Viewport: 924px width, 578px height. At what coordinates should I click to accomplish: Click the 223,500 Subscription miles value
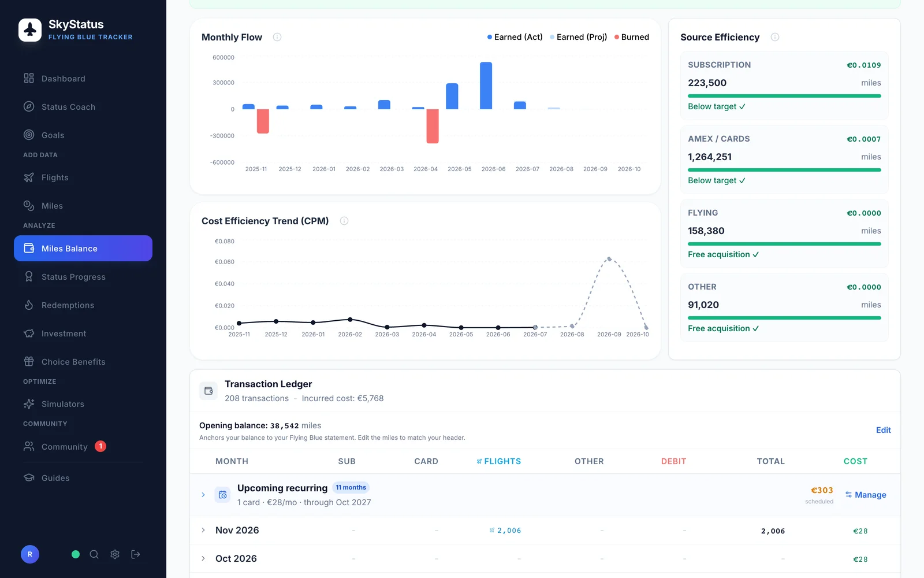(x=707, y=83)
